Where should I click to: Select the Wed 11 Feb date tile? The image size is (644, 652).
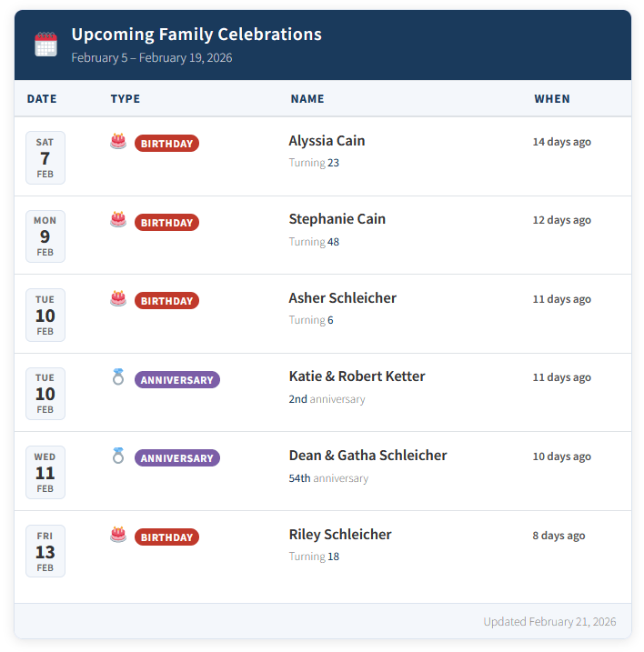click(45, 473)
